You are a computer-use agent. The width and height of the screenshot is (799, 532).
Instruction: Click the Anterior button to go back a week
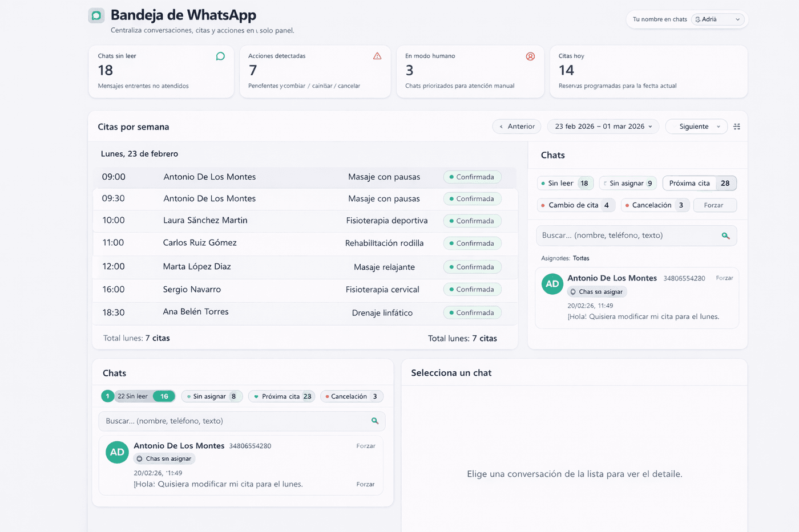[516, 126]
